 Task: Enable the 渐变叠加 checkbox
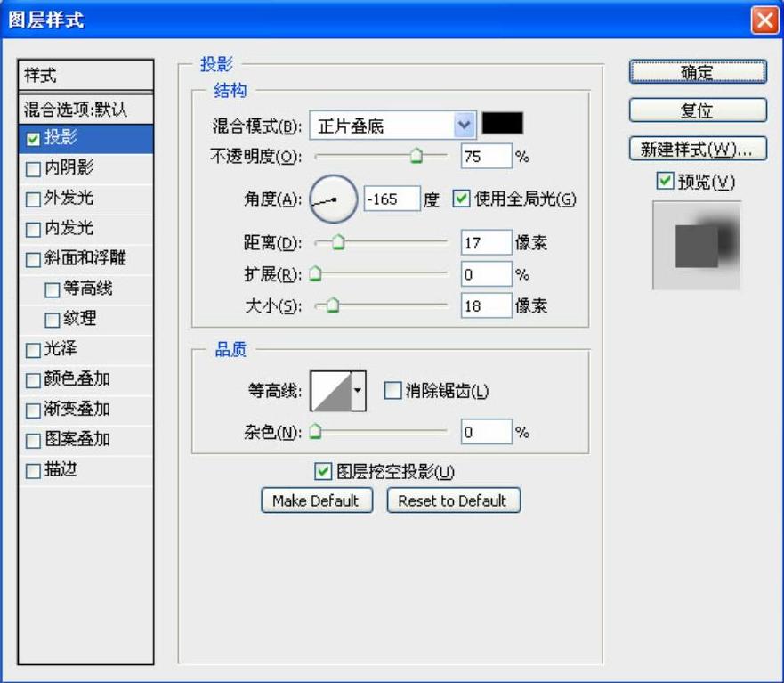pyautogui.click(x=33, y=411)
